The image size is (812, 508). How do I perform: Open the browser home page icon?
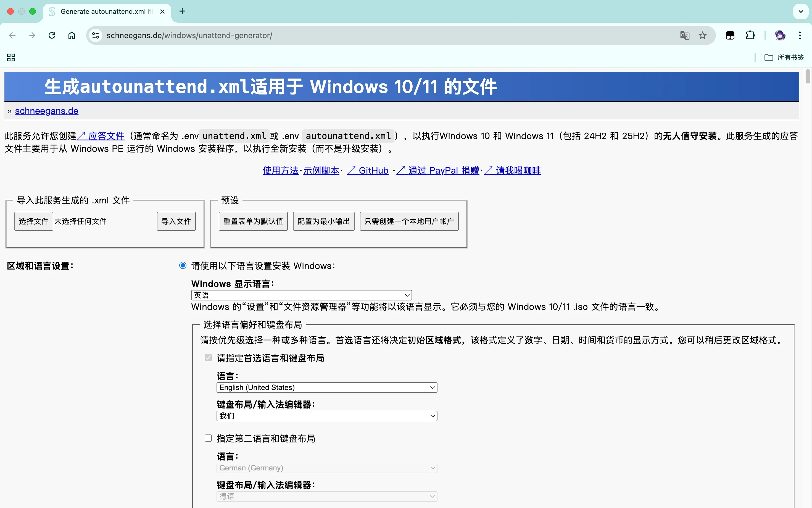coord(72,35)
